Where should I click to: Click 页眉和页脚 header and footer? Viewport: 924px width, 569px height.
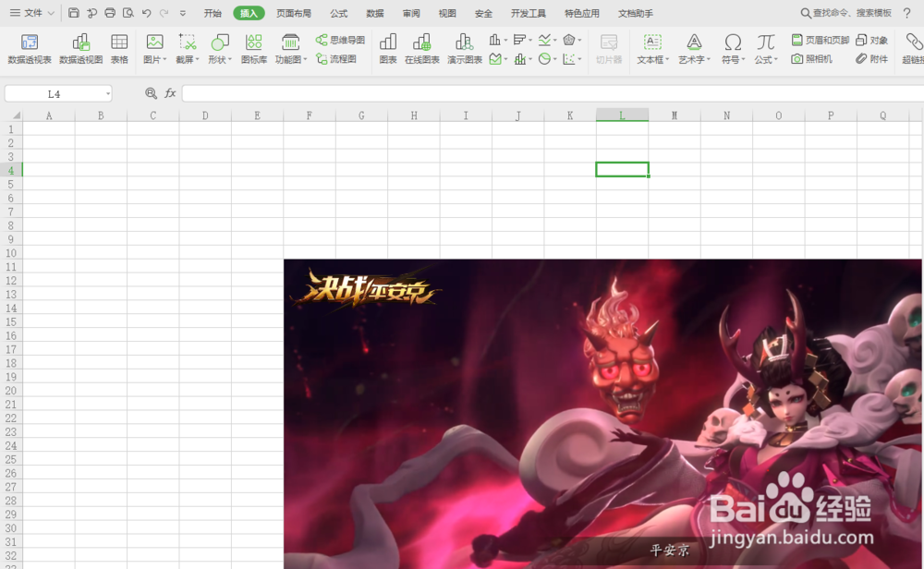(820, 40)
